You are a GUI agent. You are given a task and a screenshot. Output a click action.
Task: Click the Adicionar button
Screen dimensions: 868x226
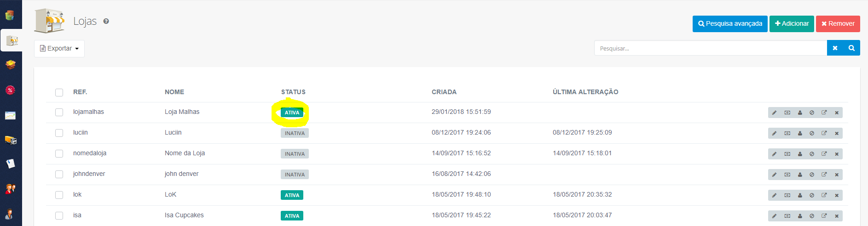792,23
